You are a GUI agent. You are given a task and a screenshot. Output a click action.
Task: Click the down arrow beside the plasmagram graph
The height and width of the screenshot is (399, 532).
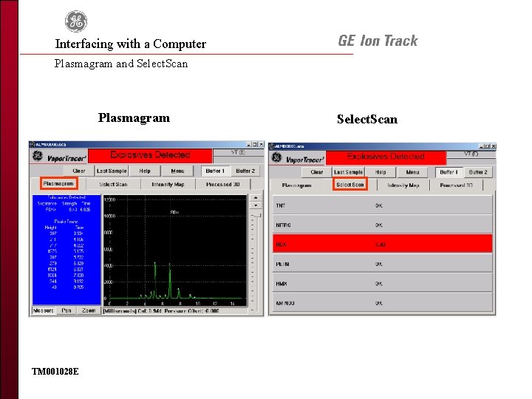click(x=256, y=205)
